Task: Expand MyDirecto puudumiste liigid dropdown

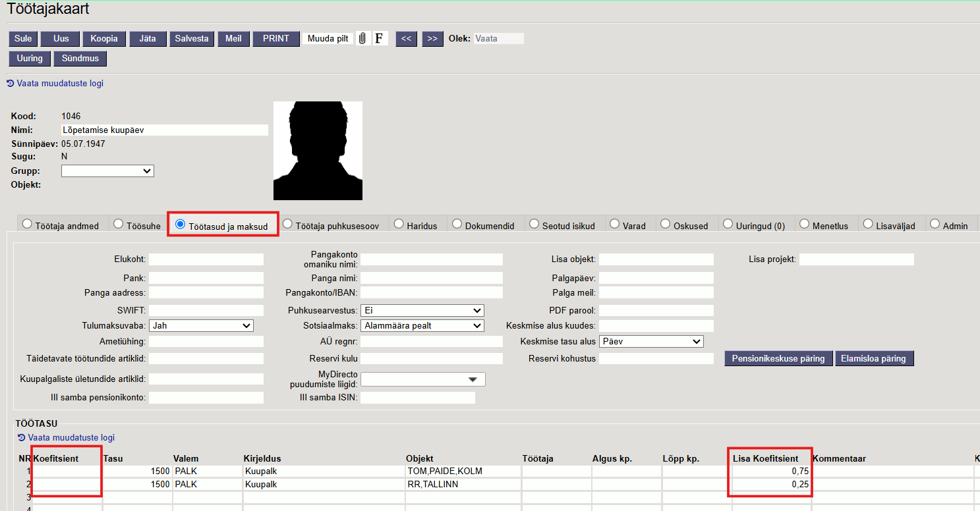Action: (x=422, y=379)
